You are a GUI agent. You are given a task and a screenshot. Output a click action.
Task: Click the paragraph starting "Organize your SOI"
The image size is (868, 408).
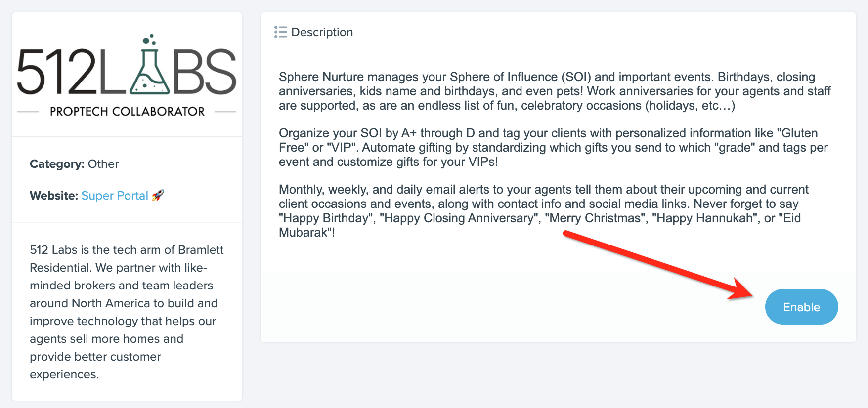[x=553, y=147]
